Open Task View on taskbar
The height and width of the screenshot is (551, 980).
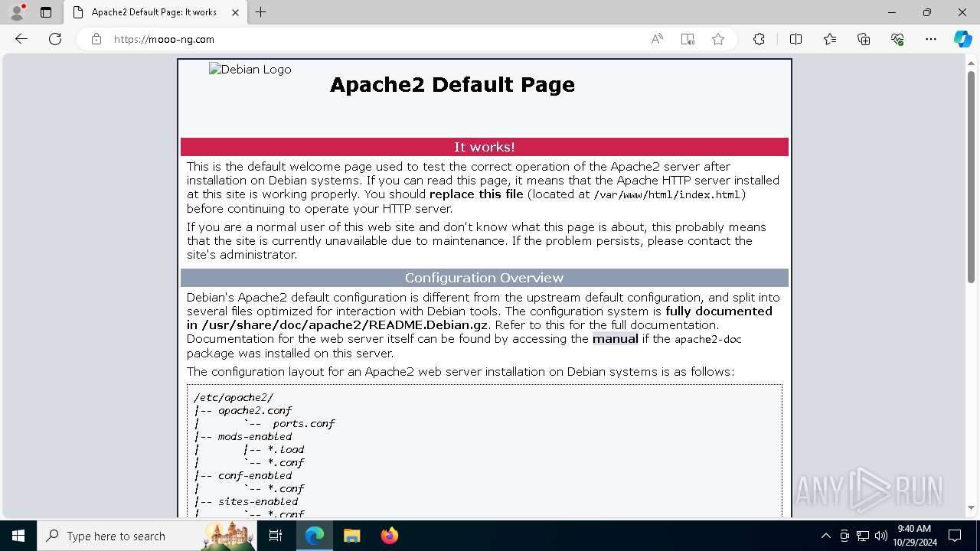pos(276,536)
